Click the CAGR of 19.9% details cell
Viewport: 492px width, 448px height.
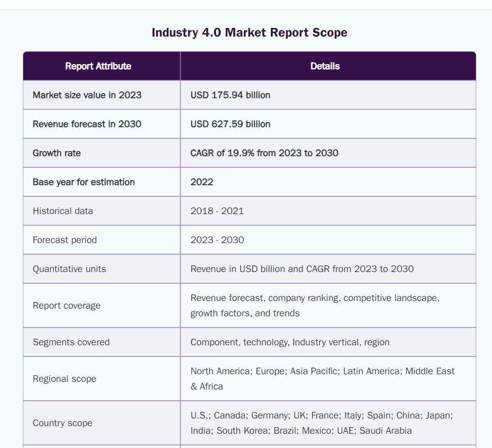264,153
